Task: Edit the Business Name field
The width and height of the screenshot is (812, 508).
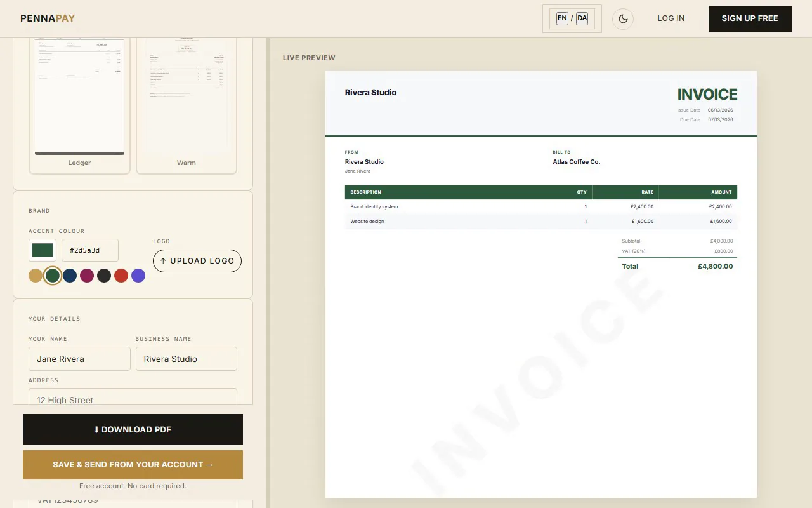Action: click(x=187, y=359)
